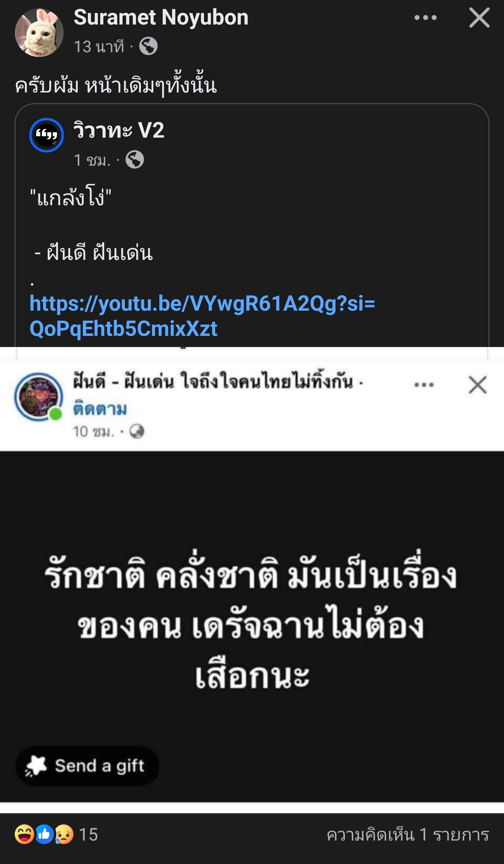Screen dimensions: 504x864
Task: Tap the haha laughing reaction icon
Action: click(x=24, y=835)
